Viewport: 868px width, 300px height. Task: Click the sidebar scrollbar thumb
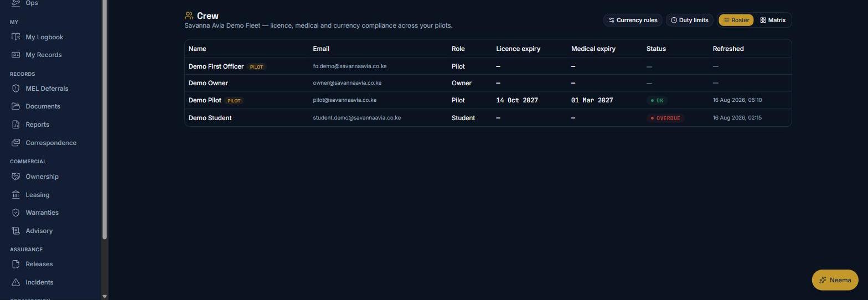[105, 119]
